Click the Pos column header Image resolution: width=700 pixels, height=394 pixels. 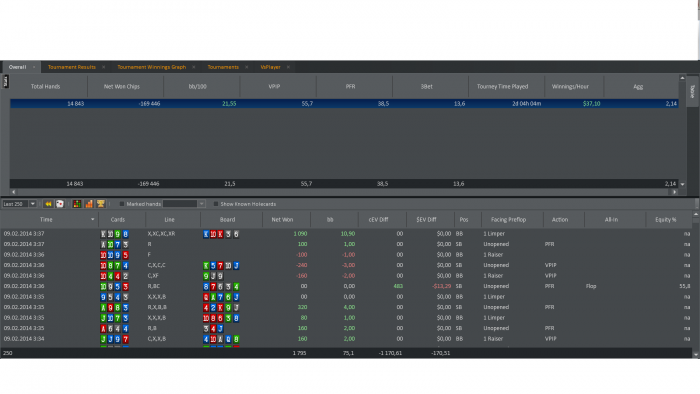(x=464, y=220)
